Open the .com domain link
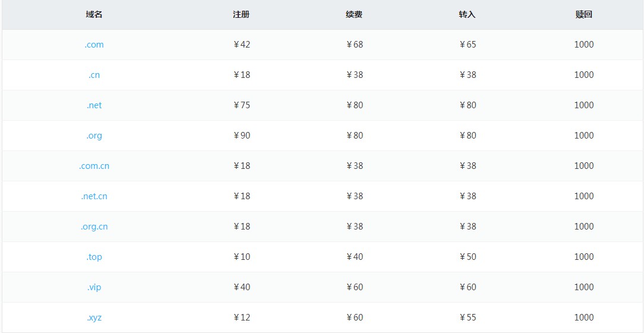Image resolution: width=644 pixels, height=333 pixels. click(x=94, y=45)
